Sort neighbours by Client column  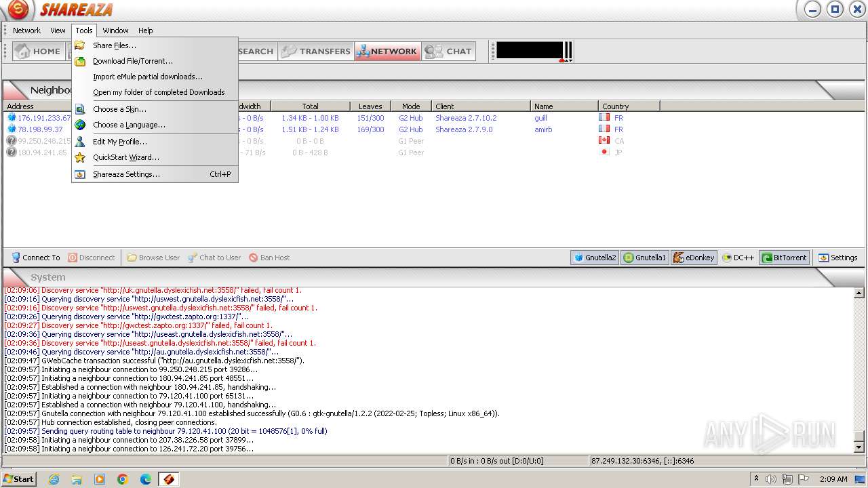[481, 106]
